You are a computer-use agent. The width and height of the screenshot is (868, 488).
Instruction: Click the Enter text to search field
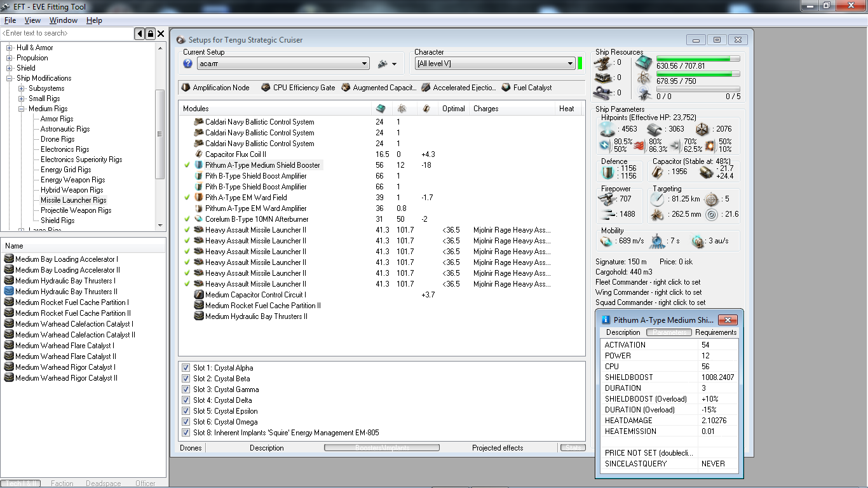67,33
